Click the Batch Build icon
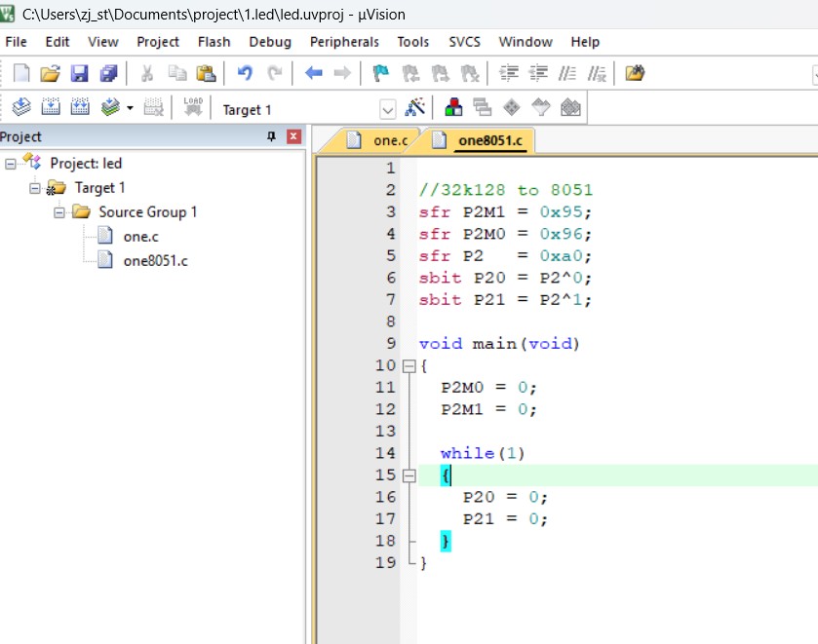Screen dimensions: 818x644 coord(110,107)
